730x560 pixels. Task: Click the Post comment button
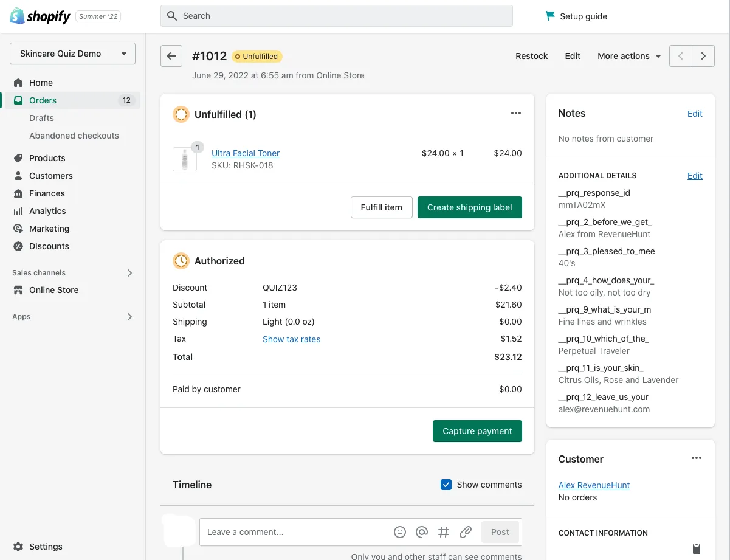500,532
